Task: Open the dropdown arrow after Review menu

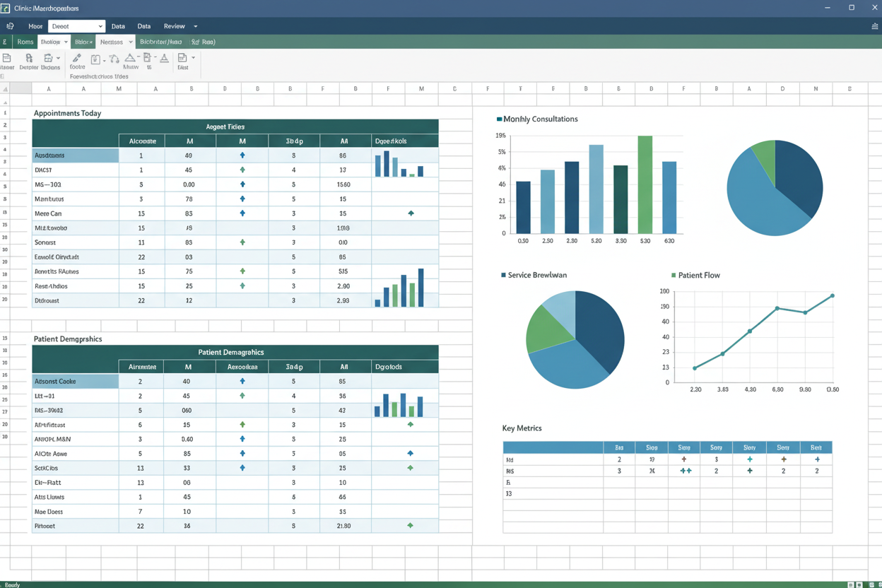Action: click(196, 26)
